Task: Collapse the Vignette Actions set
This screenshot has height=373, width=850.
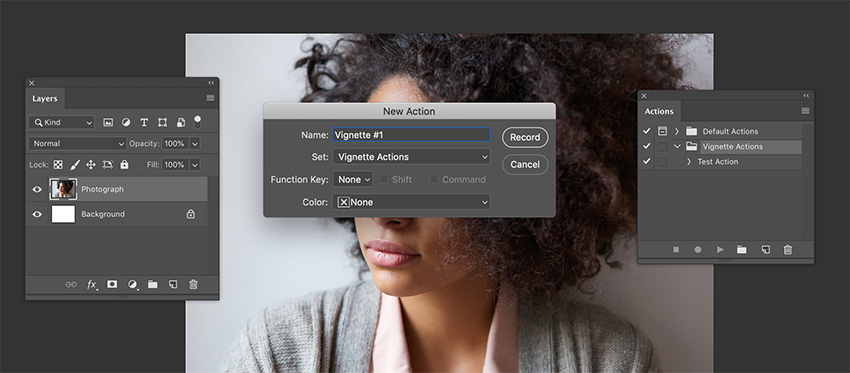Action: (677, 146)
